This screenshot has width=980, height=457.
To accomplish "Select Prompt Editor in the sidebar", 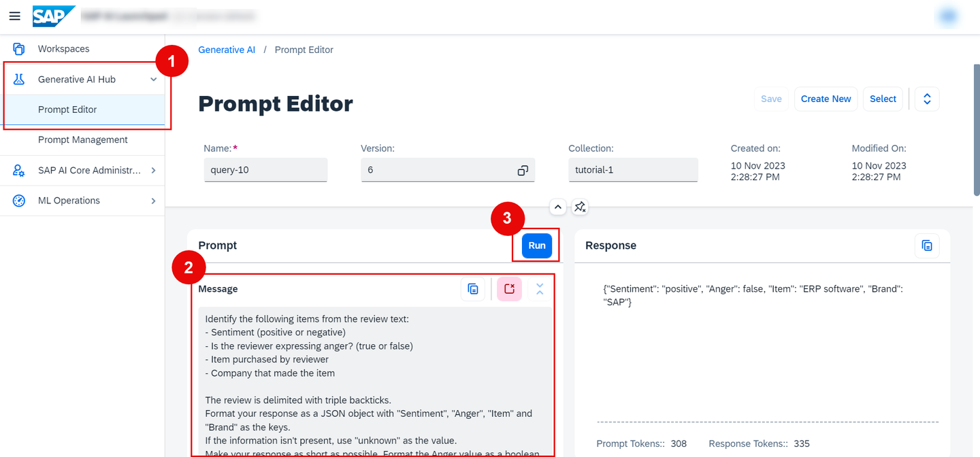I will pyautogui.click(x=82, y=109).
